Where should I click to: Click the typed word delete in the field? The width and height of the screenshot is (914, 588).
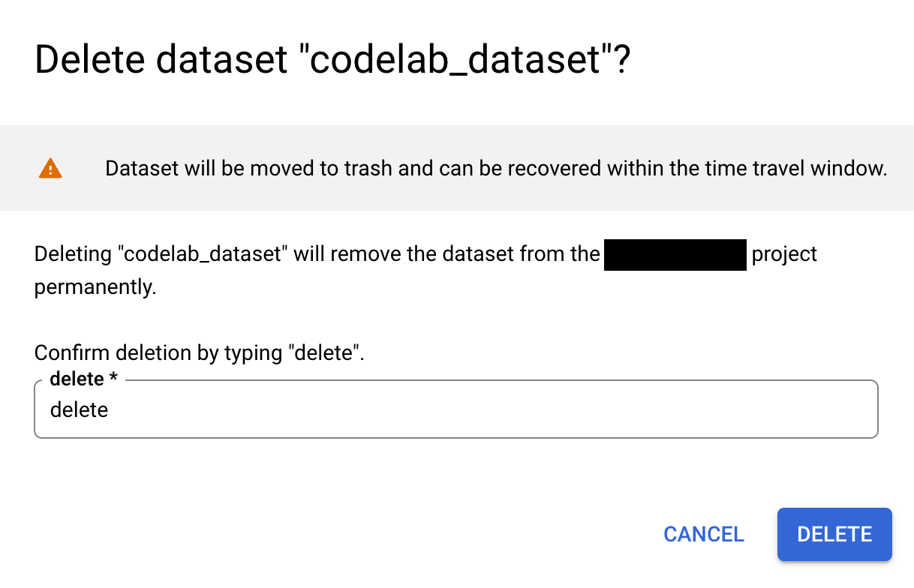click(x=79, y=409)
